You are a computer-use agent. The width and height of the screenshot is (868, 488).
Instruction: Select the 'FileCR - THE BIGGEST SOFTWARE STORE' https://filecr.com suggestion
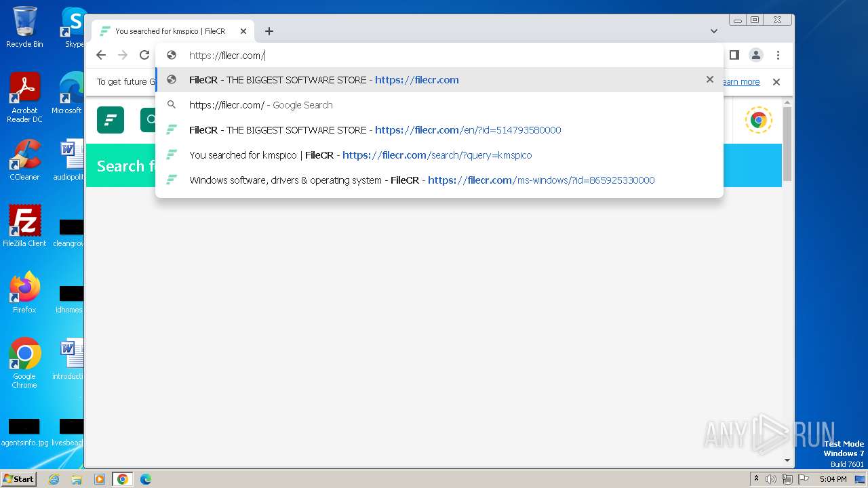tap(439, 80)
